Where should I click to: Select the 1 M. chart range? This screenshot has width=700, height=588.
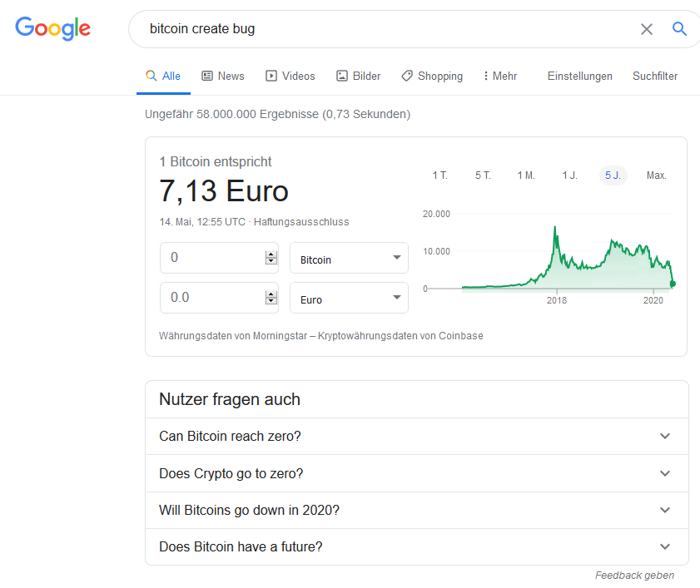point(526,175)
